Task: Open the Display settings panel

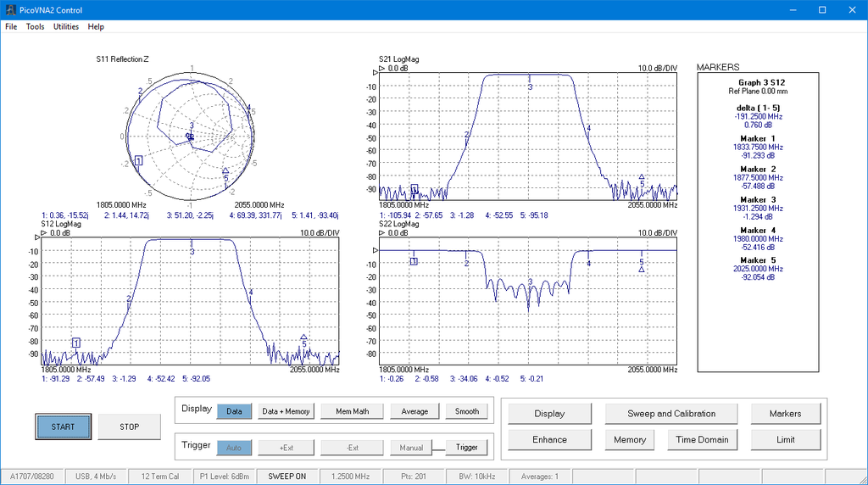Action: click(549, 414)
